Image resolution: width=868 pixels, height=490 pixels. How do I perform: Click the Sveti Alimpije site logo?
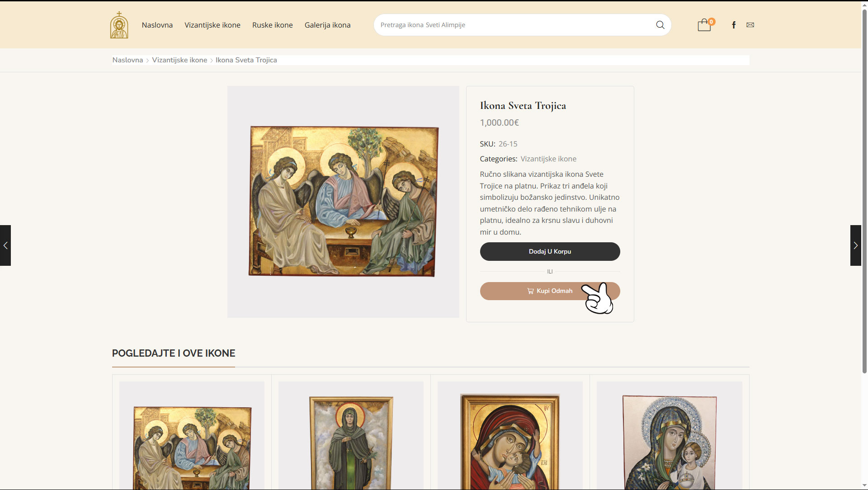click(x=119, y=25)
